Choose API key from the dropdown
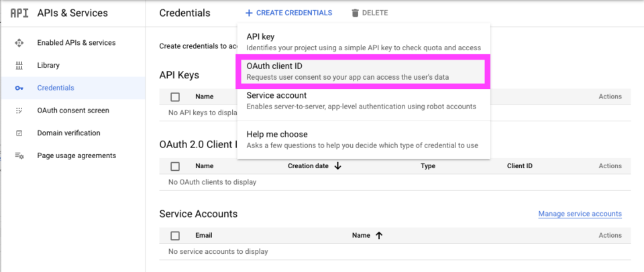The width and height of the screenshot is (644, 272). tap(364, 42)
